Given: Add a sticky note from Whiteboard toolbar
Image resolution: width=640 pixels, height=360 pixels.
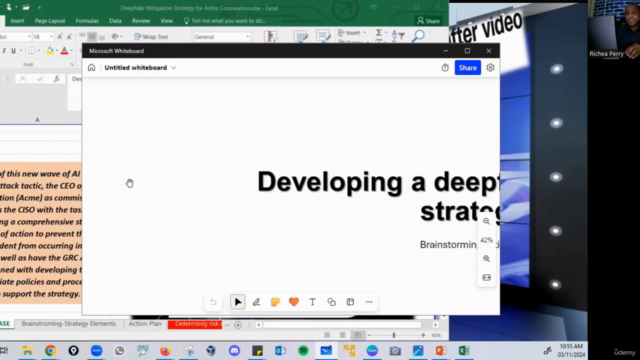Looking at the screenshot, I should coord(275,302).
